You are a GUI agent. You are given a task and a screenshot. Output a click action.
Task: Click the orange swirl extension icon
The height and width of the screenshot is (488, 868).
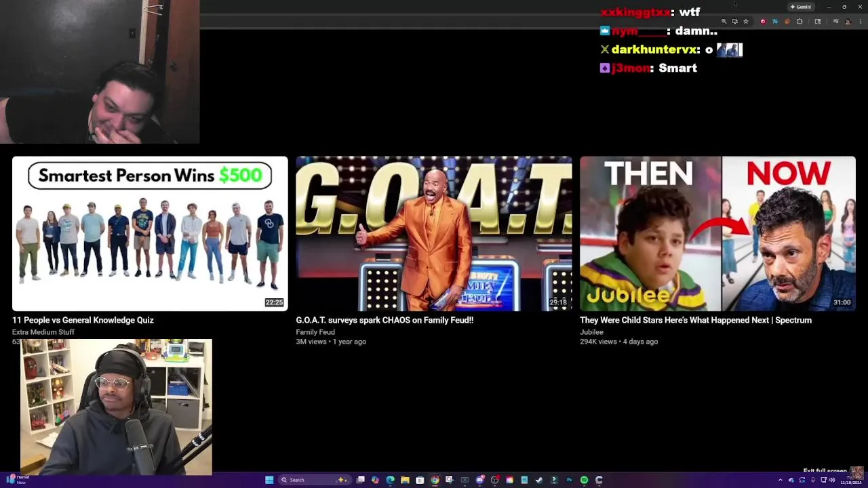787,22
